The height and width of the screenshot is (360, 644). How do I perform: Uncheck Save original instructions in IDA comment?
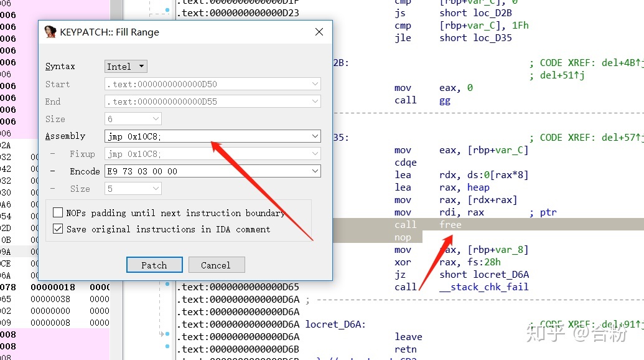57,229
